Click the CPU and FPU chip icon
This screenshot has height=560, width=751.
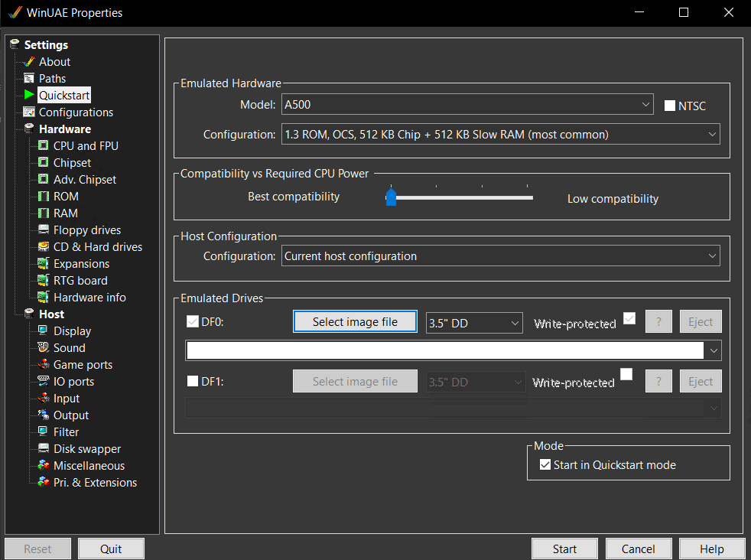(43, 145)
